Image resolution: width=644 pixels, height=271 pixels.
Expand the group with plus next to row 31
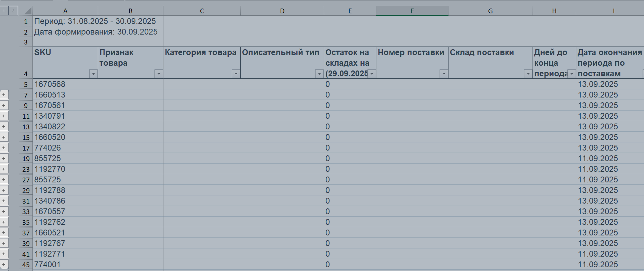tap(4, 201)
